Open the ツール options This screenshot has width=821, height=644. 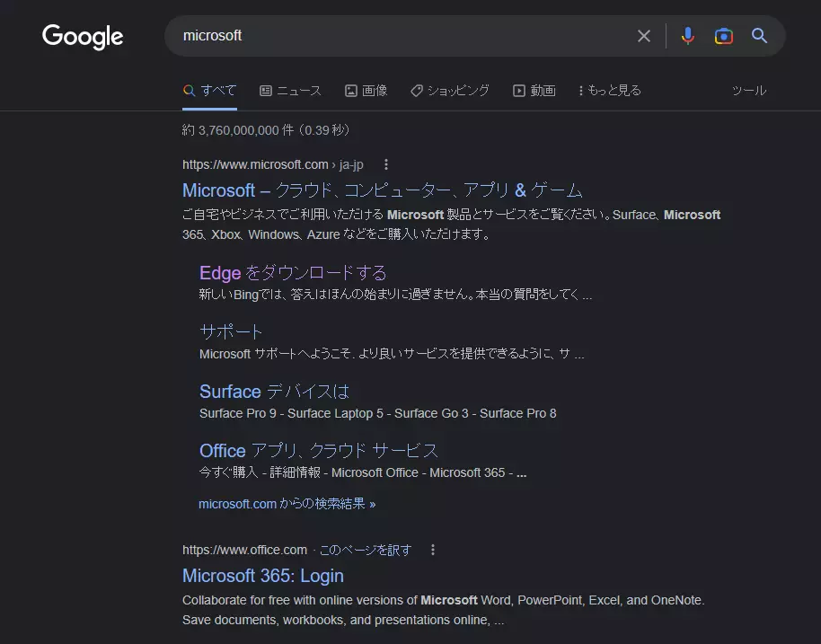coord(749,91)
